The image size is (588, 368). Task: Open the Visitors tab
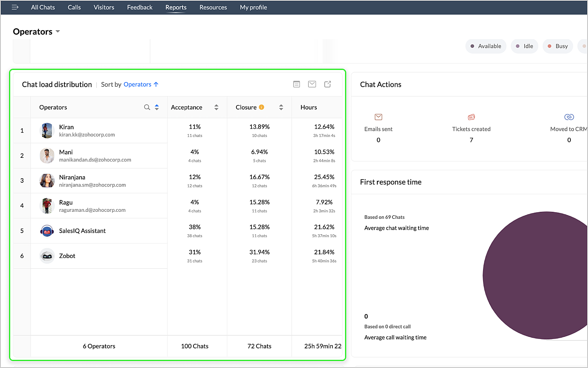point(104,7)
